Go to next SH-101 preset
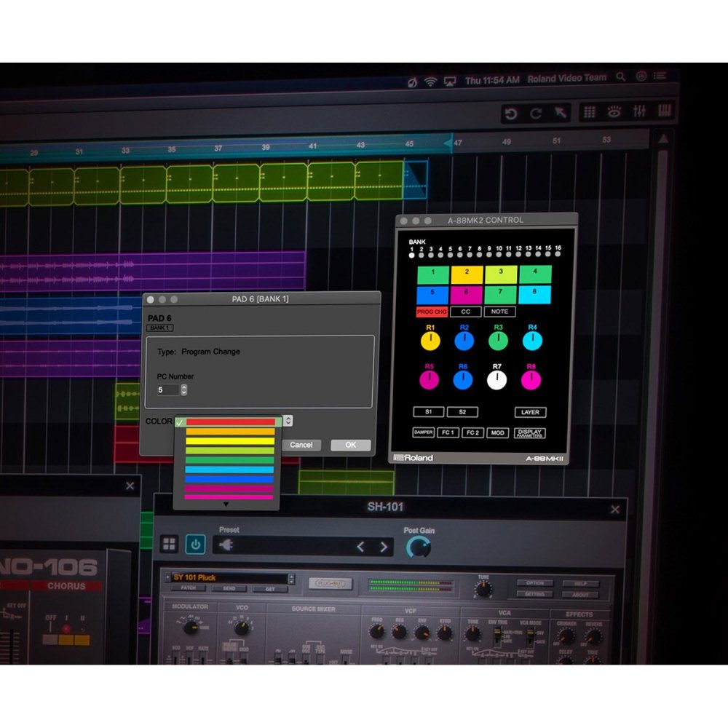Viewport: 728px width, 728px height. (384, 547)
